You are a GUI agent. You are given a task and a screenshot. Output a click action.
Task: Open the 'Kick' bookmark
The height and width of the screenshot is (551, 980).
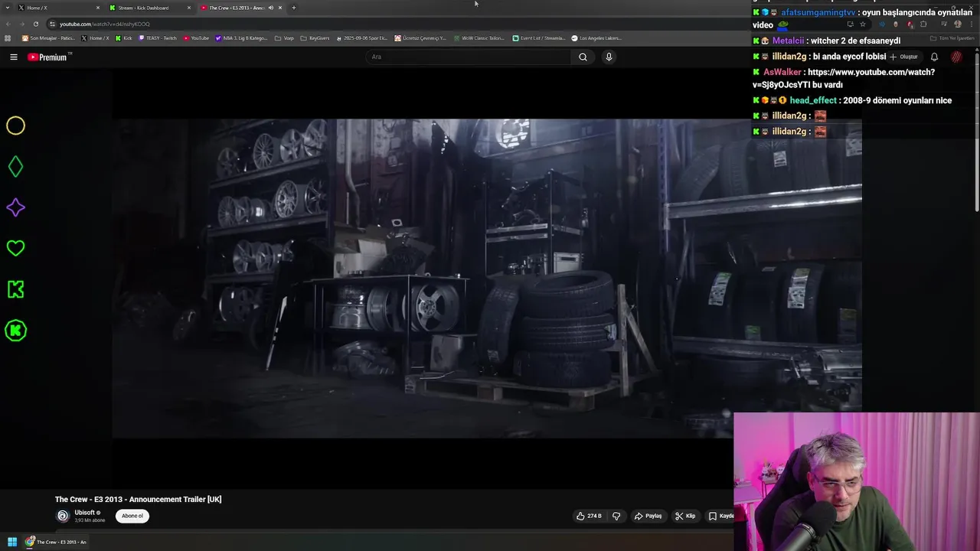pos(123,38)
